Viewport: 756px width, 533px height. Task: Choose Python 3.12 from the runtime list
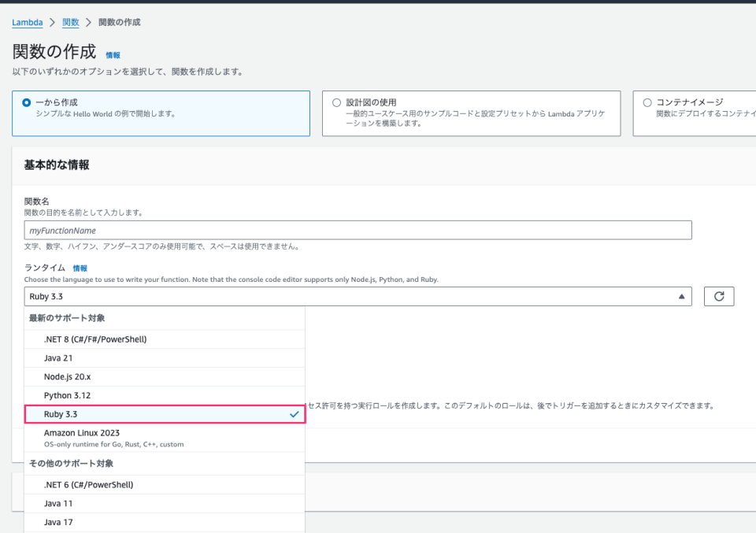(x=157, y=395)
